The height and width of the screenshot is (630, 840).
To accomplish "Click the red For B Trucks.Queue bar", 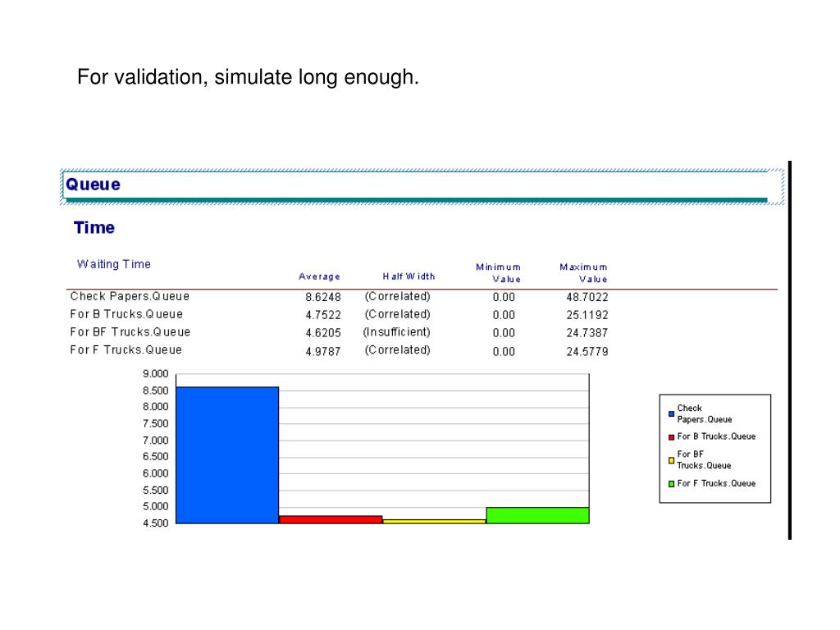I will (331, 519).
